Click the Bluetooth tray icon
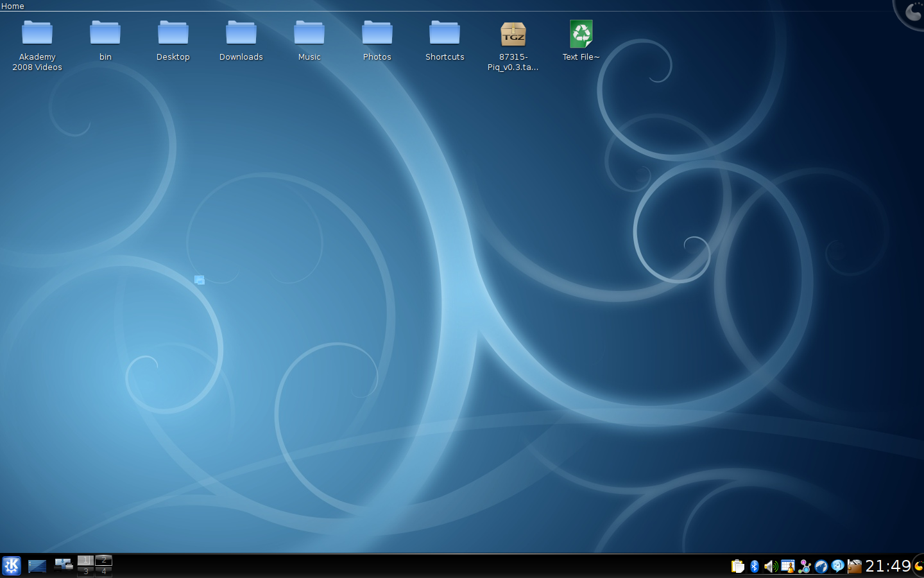924x578 pixels. coord(755,566)
